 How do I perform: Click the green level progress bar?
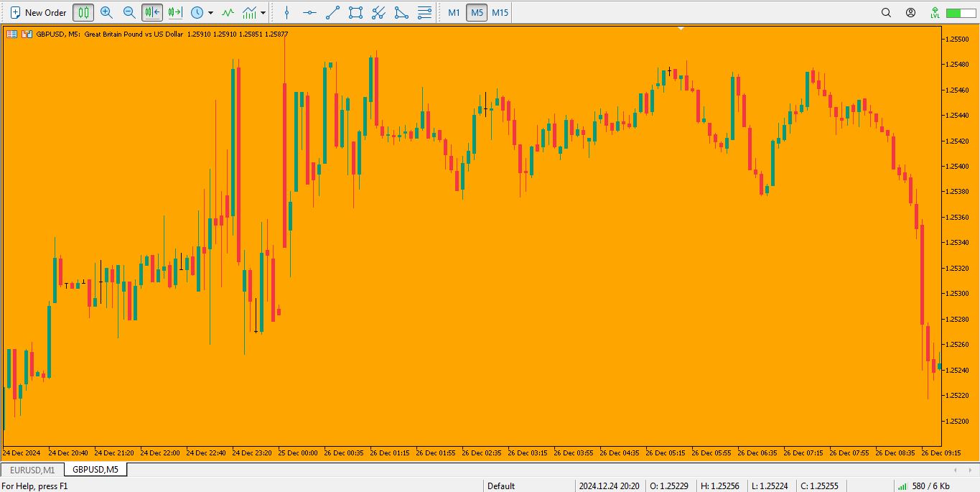tap(961, 13)
